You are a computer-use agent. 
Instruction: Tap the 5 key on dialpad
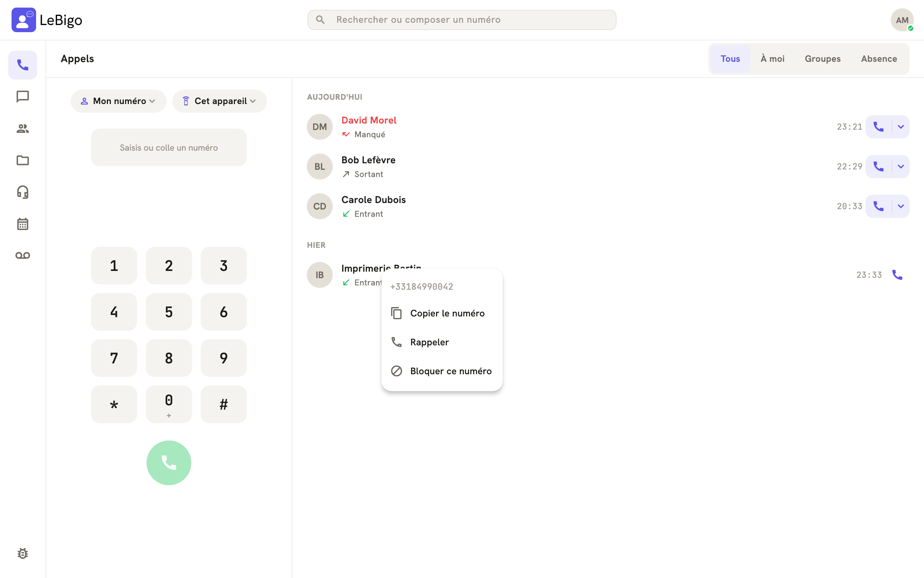click(169, 311)
